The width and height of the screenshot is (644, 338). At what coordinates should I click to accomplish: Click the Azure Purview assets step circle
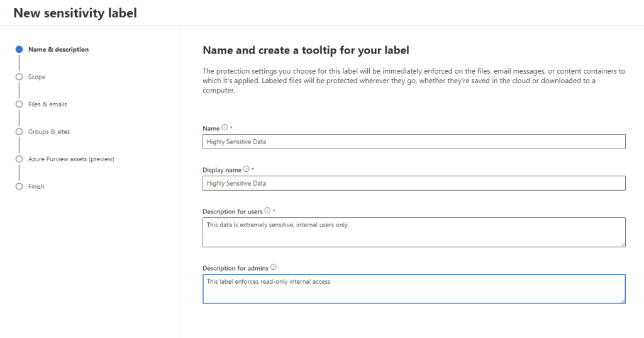click(19, 159)
